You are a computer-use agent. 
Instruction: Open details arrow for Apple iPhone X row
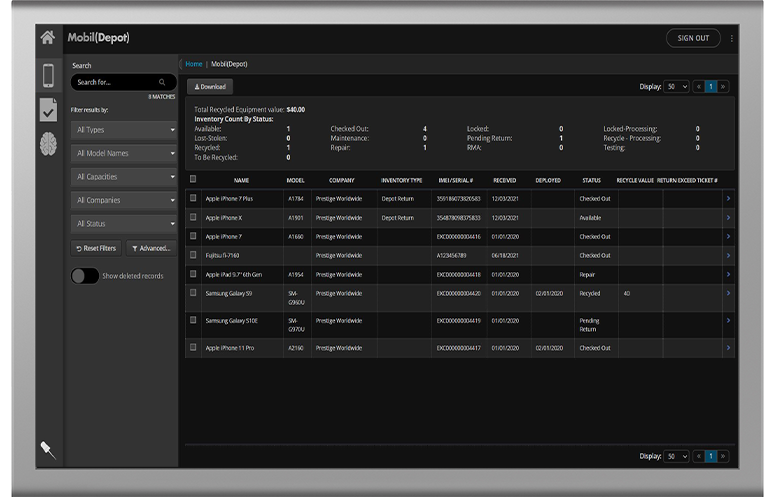point(728,218)
